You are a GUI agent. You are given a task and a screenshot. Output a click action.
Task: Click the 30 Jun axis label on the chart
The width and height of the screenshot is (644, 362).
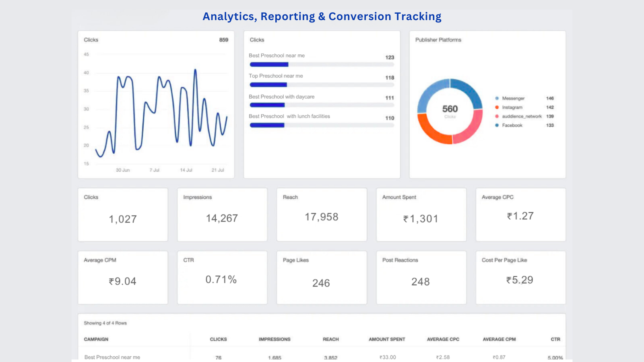(x=123, y=170)
